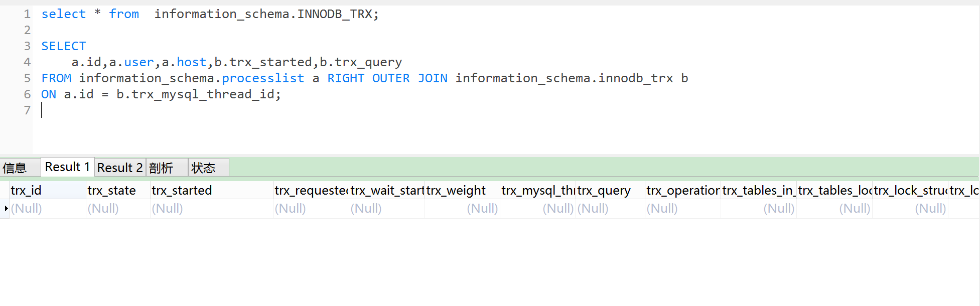The height and width of the screenshot is (306, 980).
Task: Click the trx_mysql_thread column header
Action: (x=538, y=190)
